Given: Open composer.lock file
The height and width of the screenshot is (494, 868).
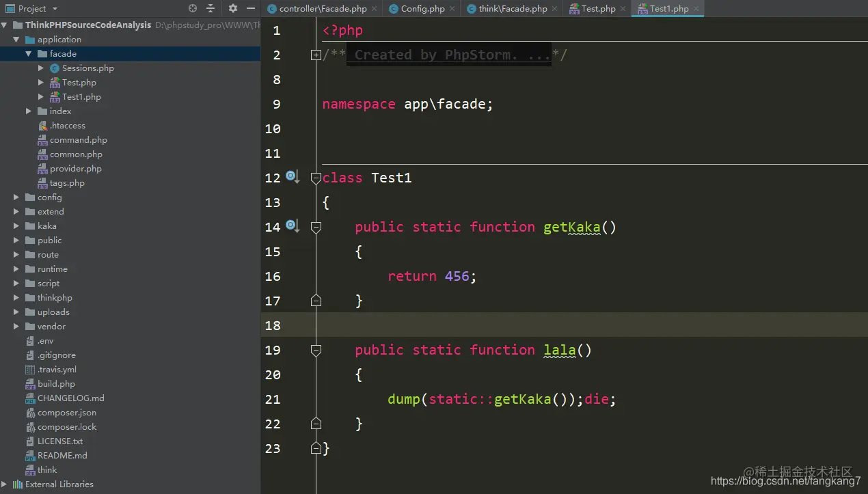Looking at the screenshot, I should pyautogui.click(x=67, y=427).
